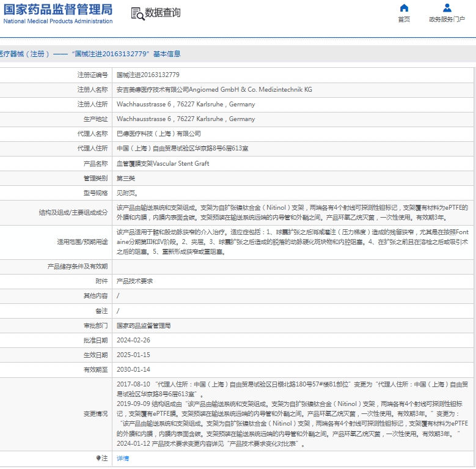The image size is (476, 469).
Task: Click the 备注 row label
Action: click(101, 311)
